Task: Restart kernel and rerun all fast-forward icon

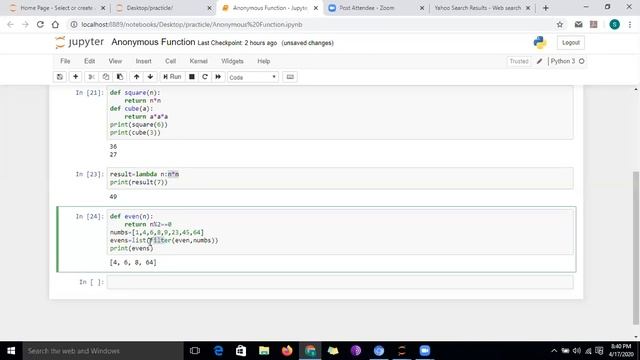Action: [x=218, y=77]
